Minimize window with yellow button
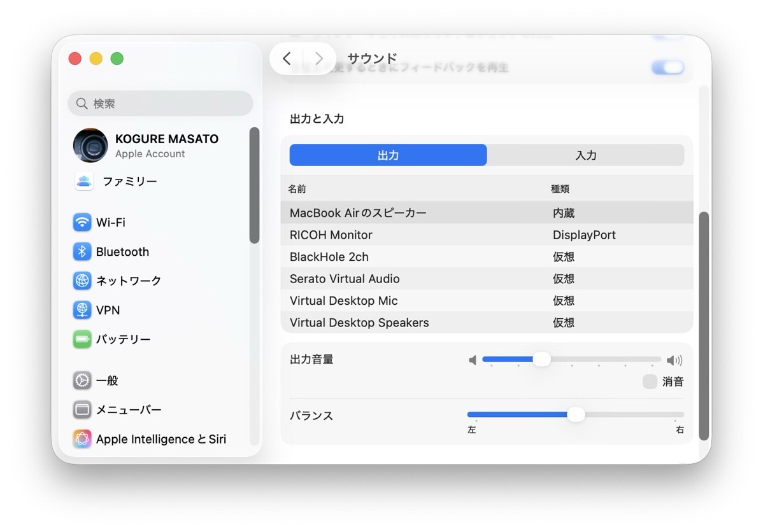The width and height of the screenshot is (763, 532). 96,59
